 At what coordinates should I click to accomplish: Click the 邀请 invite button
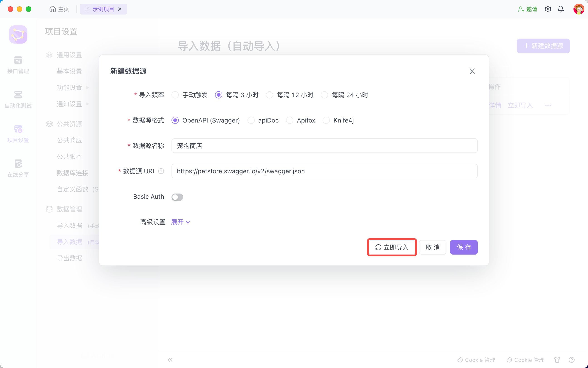(x=527, y=9)
